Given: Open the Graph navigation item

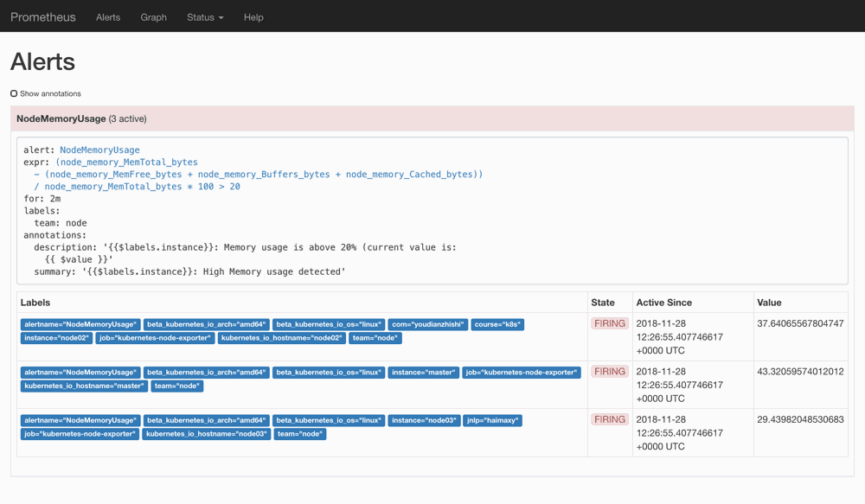Looking at the screenshot, I should coord(153,17).
